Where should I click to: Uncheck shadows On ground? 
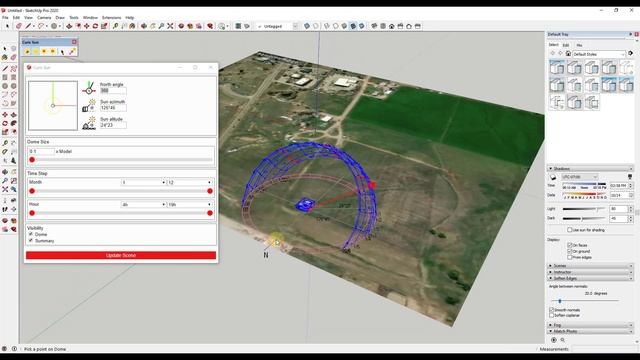(x=569, y=251)
